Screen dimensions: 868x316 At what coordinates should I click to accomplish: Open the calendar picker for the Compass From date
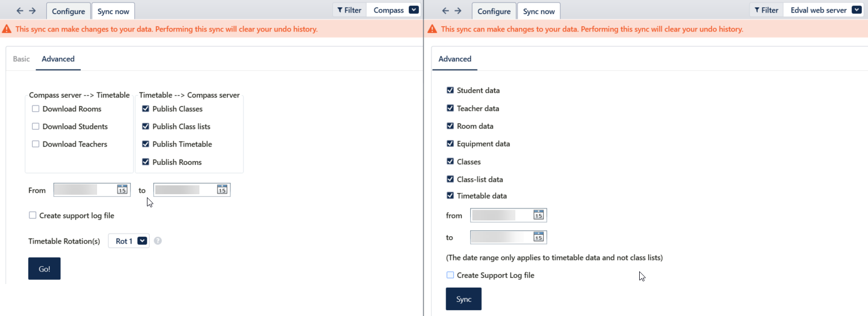(x=122, y=189)
